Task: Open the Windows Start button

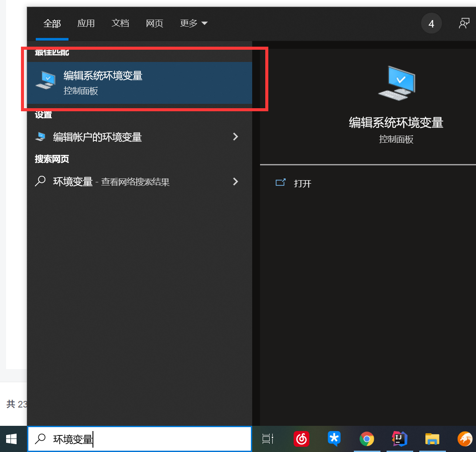Action: pos(11,439)
